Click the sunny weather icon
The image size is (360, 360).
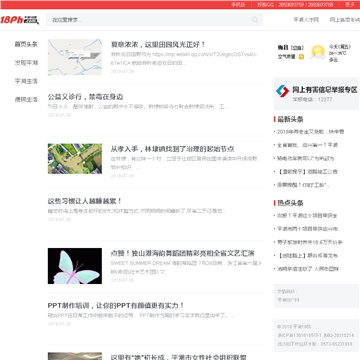(x=318, y=52)
